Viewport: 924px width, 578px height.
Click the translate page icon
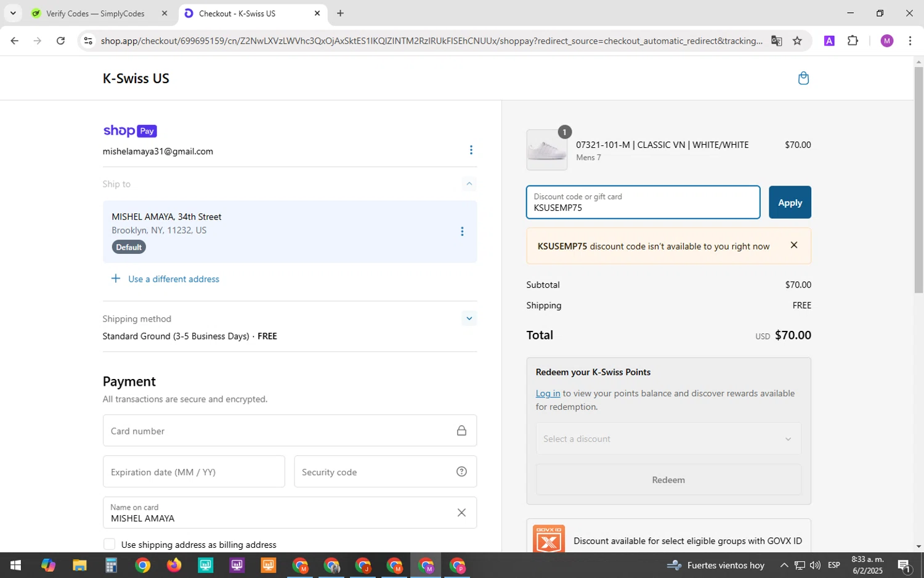[777, 41]
